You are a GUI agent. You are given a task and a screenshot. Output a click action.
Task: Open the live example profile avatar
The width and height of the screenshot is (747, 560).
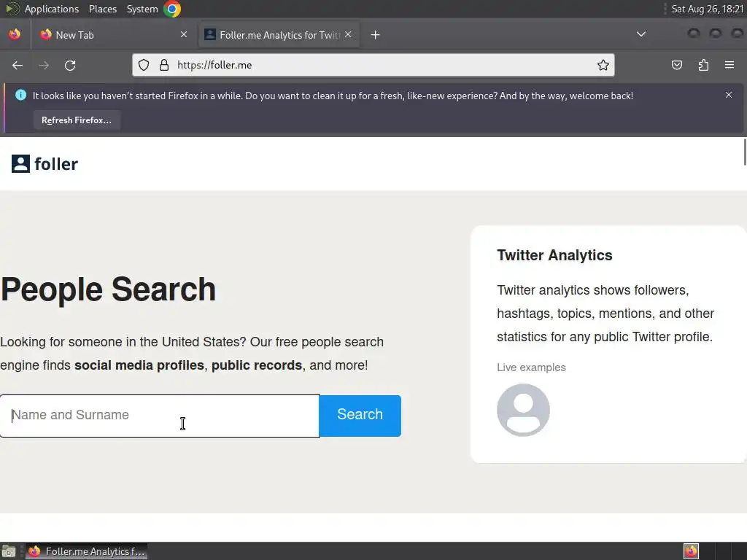(523, 410)
